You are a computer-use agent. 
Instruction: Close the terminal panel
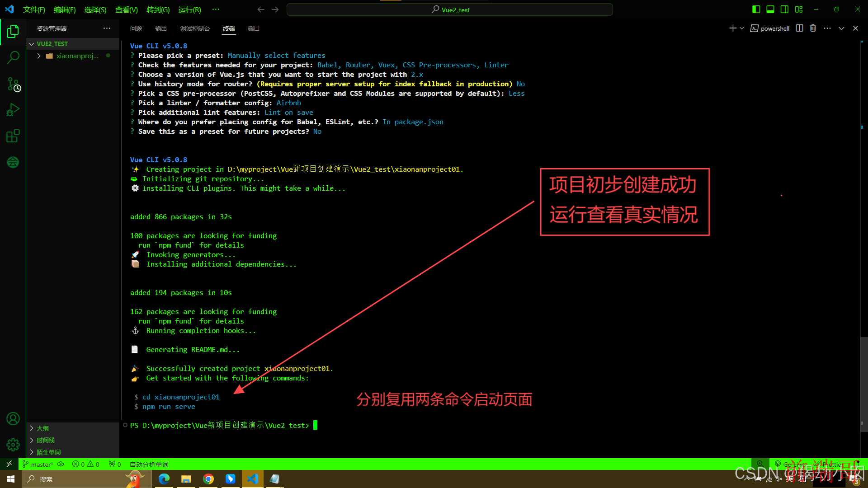tap(855, 28)
